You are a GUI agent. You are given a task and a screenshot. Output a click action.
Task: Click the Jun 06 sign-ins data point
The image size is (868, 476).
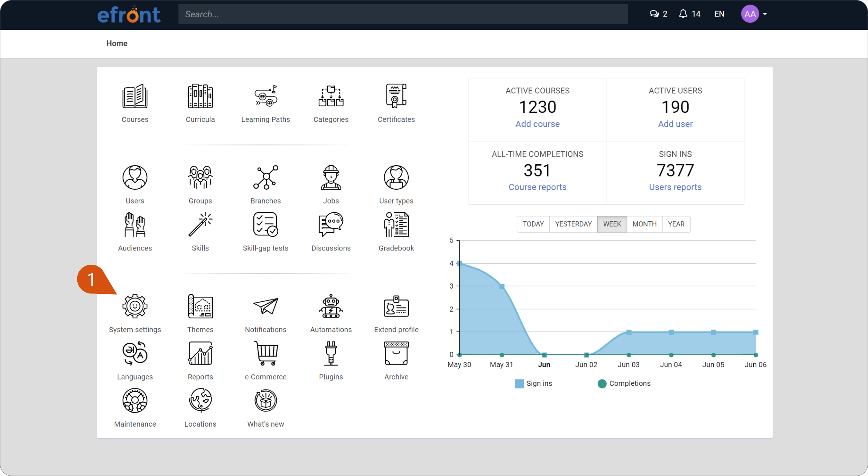(756, 332)
